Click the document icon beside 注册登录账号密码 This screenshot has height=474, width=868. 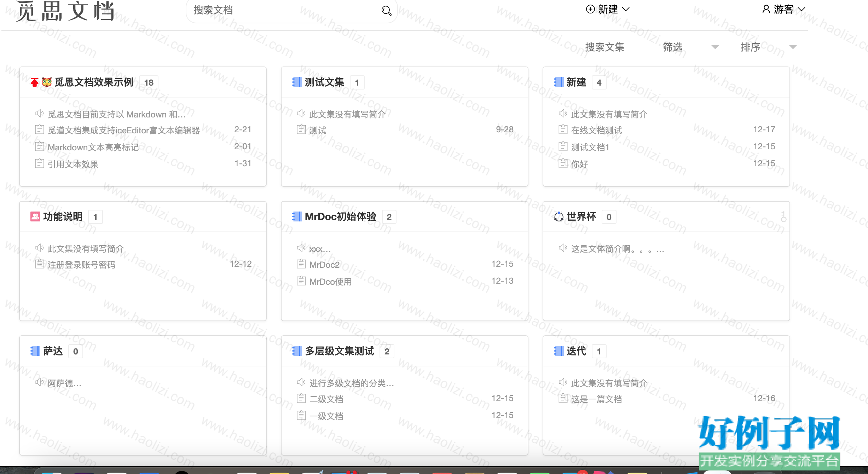pos(39,264)
